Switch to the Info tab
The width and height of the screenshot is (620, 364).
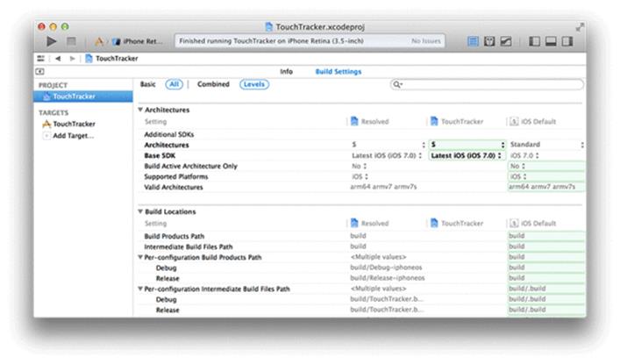286,72
